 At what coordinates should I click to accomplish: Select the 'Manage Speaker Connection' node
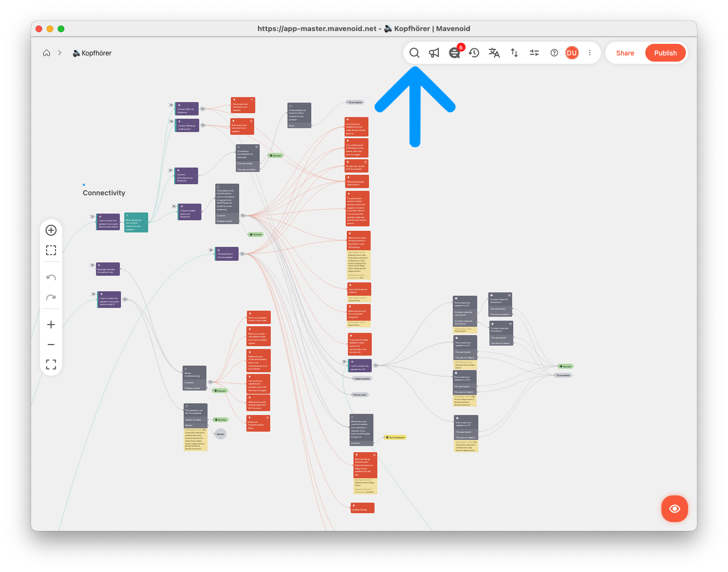(x=108, y=269)
